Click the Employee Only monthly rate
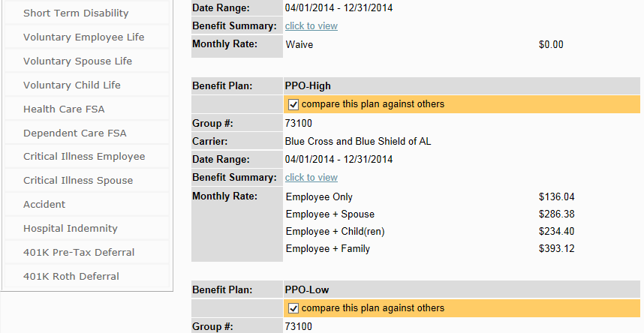644x333 pixels. pos(556,197)
